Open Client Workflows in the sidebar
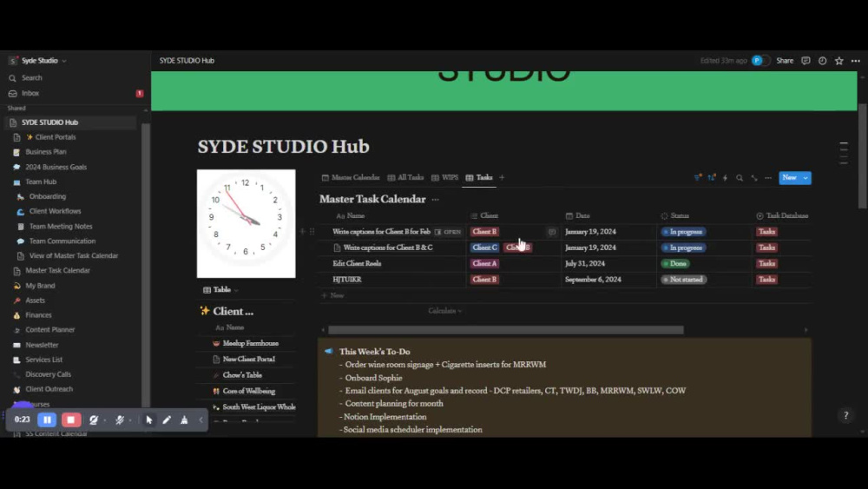 tap(55, 211)
